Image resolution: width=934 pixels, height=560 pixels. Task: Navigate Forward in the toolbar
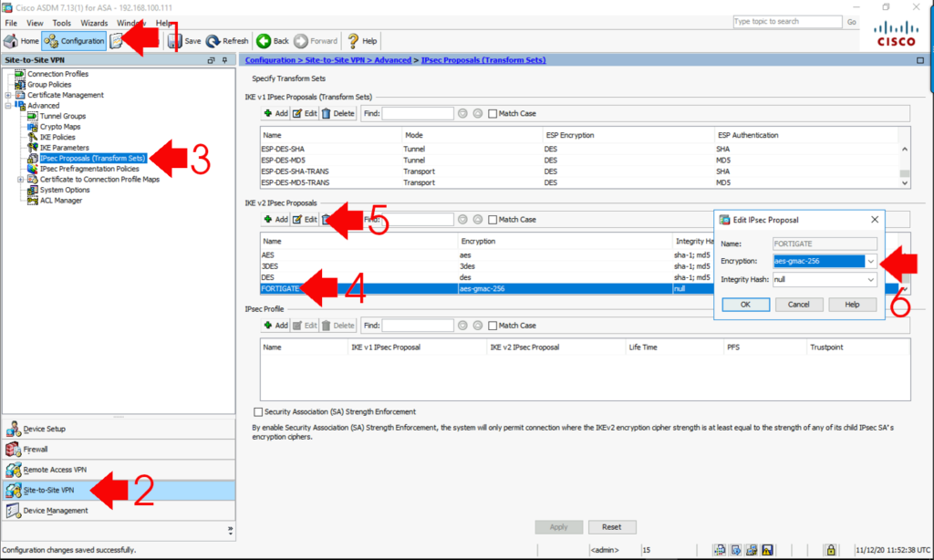[x=316, y=41]
